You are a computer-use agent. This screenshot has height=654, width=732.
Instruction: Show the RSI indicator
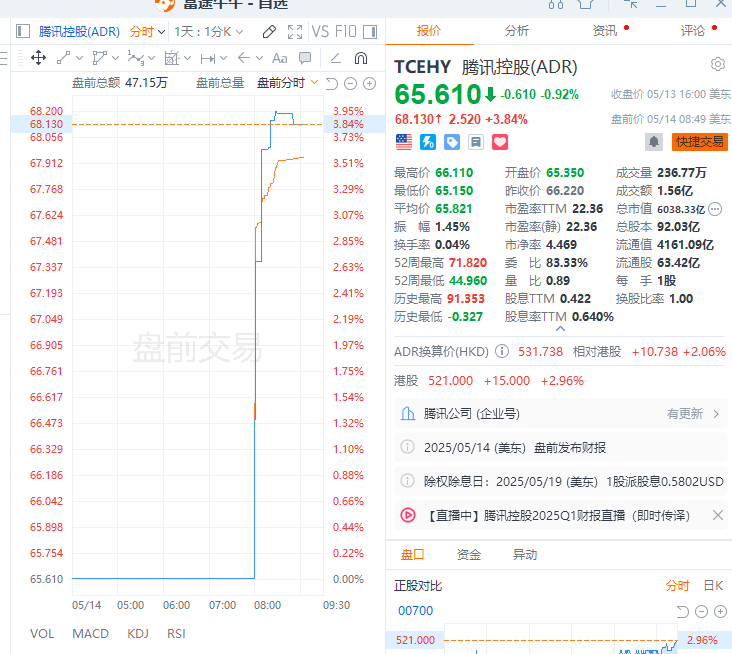tap(176, 633)
